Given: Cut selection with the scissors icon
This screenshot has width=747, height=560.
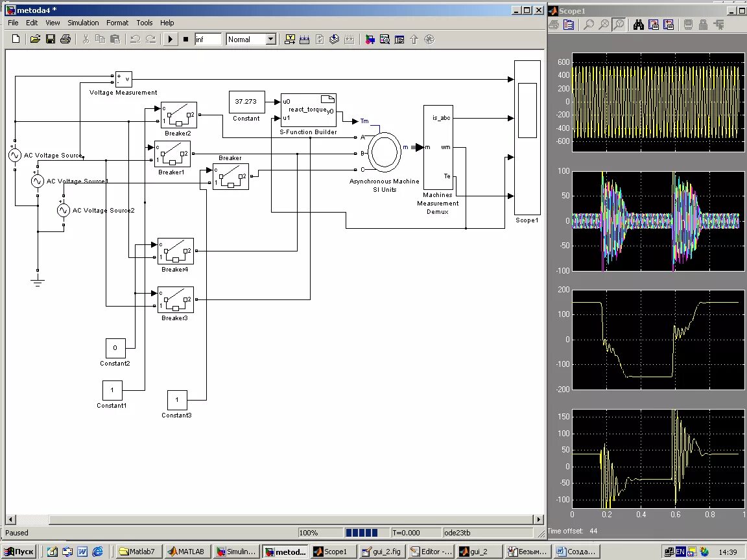Looking at the screenshot, I should [86, 40].
